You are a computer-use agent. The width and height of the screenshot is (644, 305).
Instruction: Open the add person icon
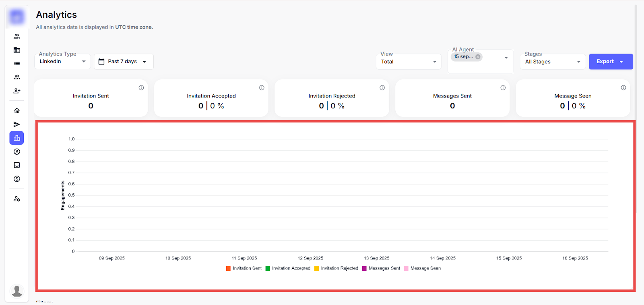pos(17,91)
